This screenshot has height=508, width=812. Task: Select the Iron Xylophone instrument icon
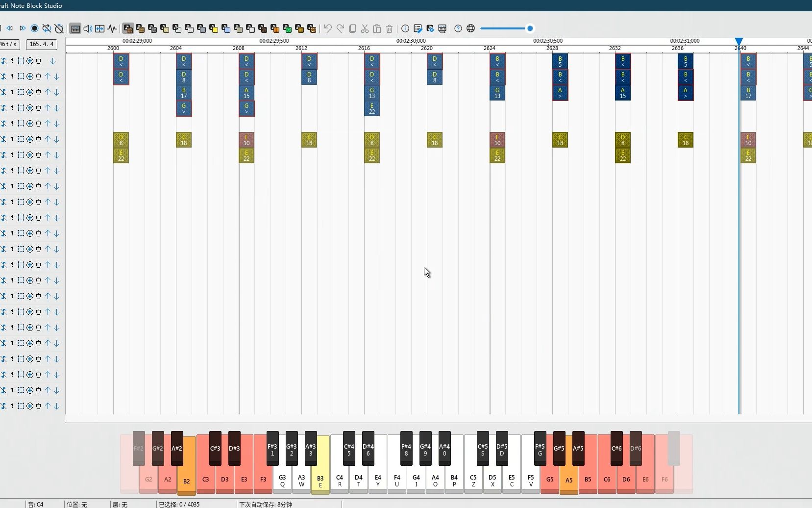point(250,28)
